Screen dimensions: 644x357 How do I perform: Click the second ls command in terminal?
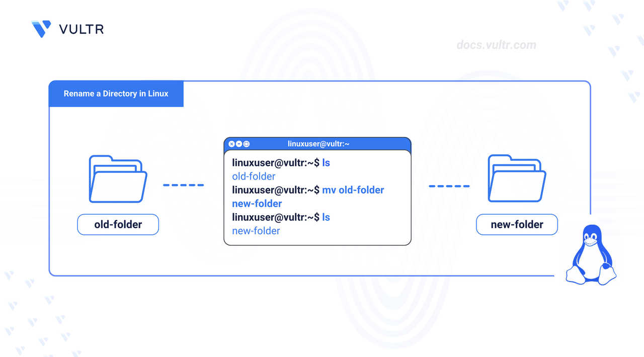pos(326,217)
